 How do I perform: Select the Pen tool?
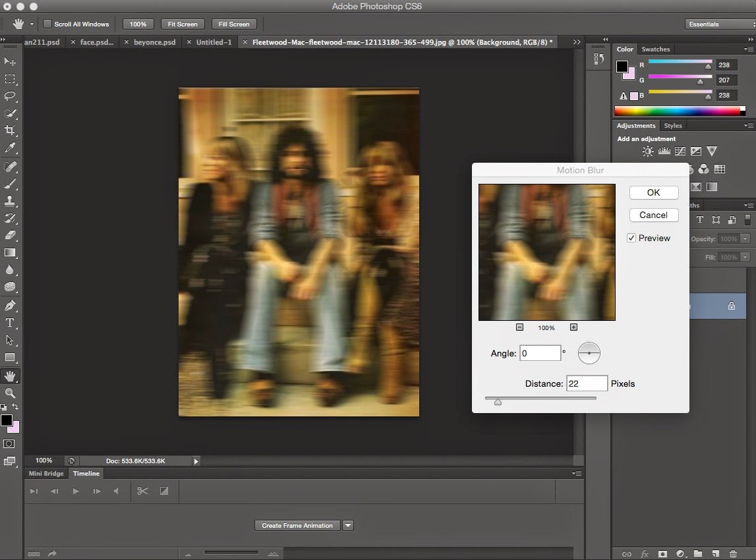(10, 306)
